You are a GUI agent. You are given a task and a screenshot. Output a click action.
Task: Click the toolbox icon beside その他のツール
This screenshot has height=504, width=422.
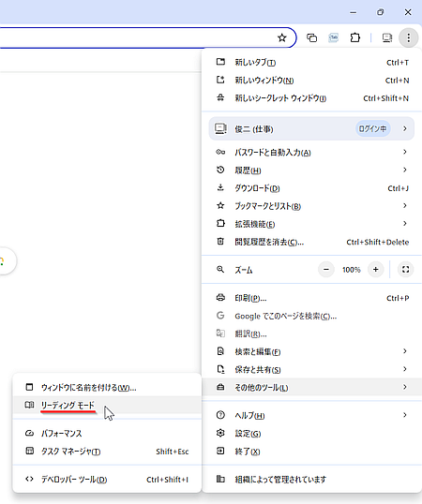(220, 387)
